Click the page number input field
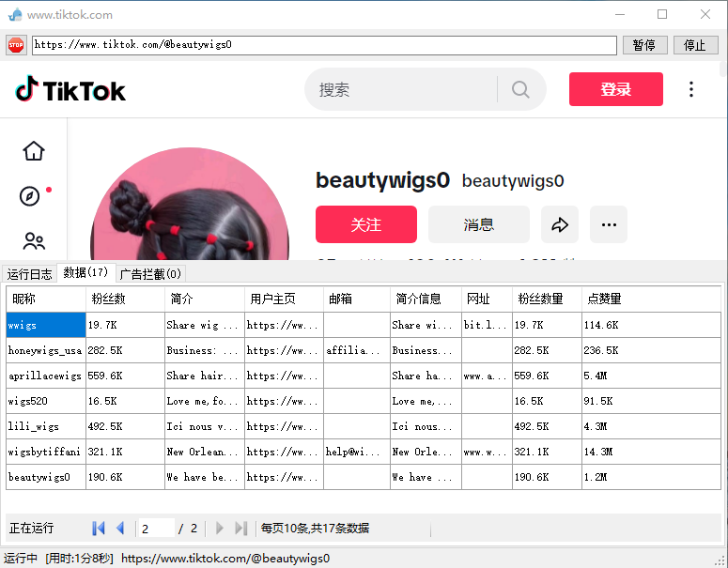 (156, 528)
